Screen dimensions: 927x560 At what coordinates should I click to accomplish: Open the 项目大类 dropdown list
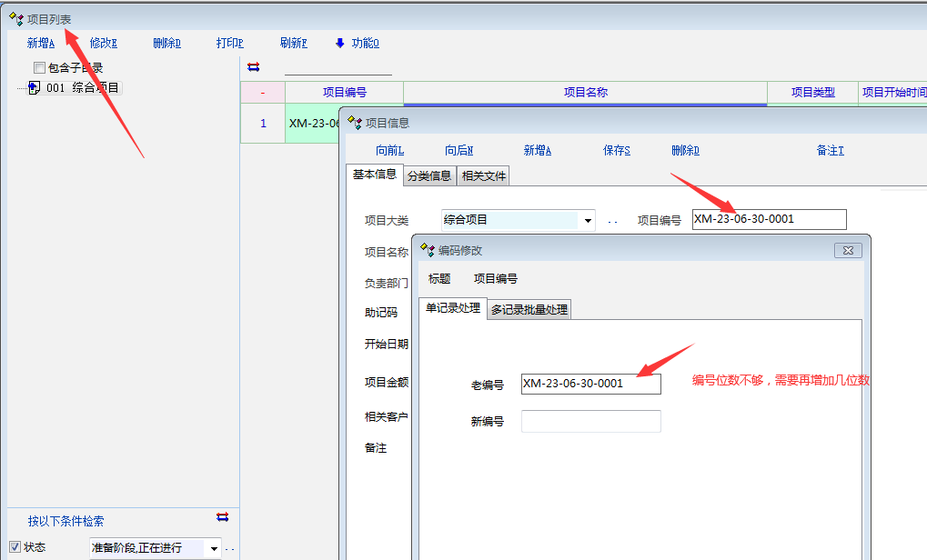point(588,220)
